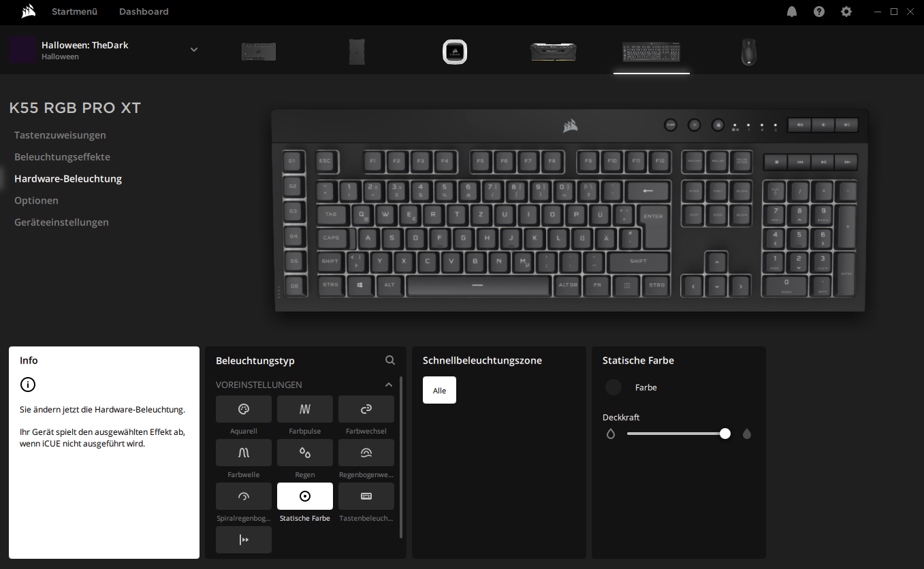
Task: Select Hardware-Beleuchtung in sidebar
Action: pos(68,178)
